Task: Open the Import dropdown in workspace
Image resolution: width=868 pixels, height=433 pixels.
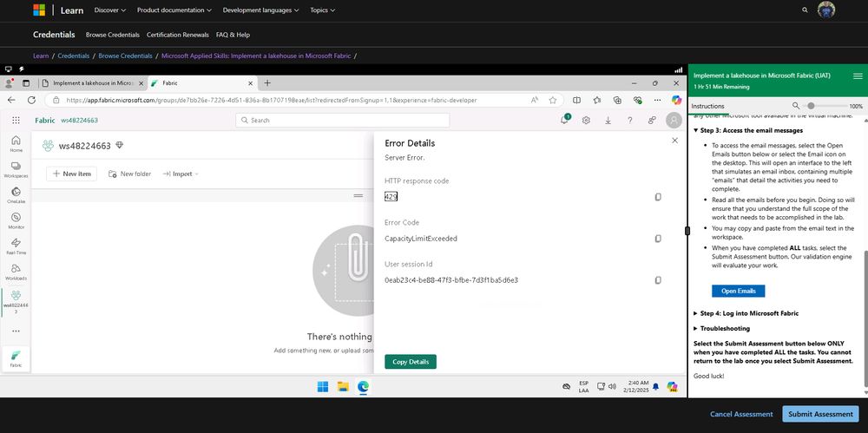Action: [x=181, y=174]
